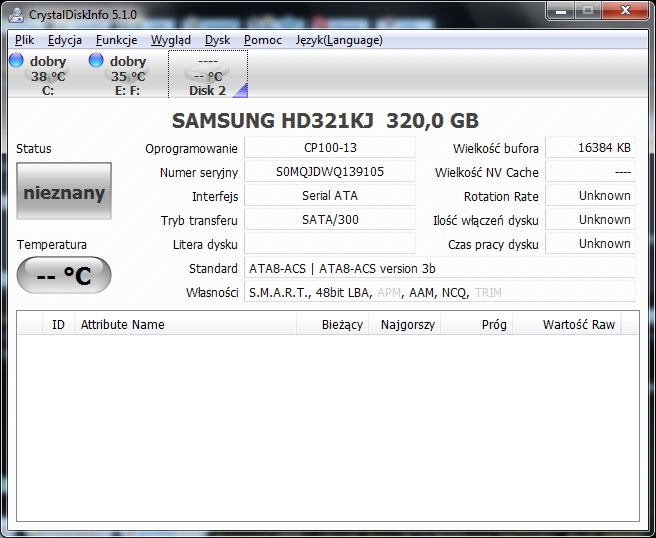Click the Attribute Name column header
The image size is (656, 538).
pyautogui.click(x=185, y=325)
